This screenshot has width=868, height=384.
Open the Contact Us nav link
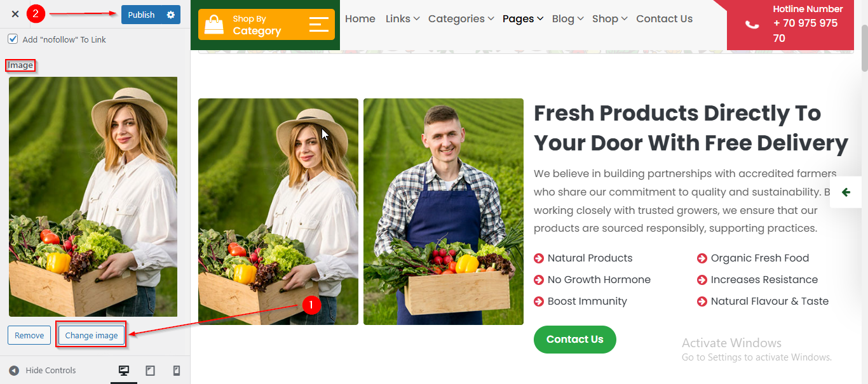coord(664,19)
